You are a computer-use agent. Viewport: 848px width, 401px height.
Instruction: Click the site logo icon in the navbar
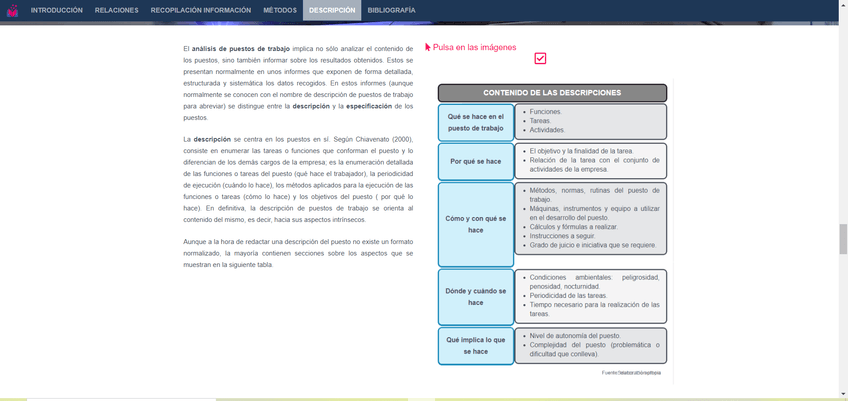(12, 10)
